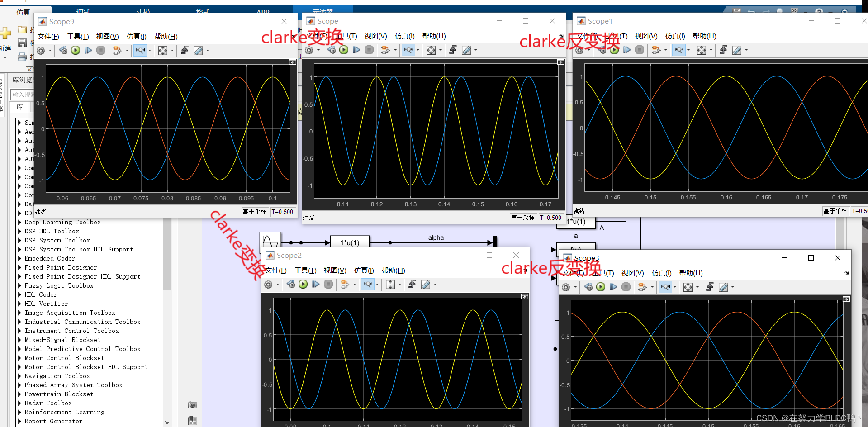The image size is (868, 427).
Task: Click canvas screenshot camera icon
Action: click(x=193, y=405)
